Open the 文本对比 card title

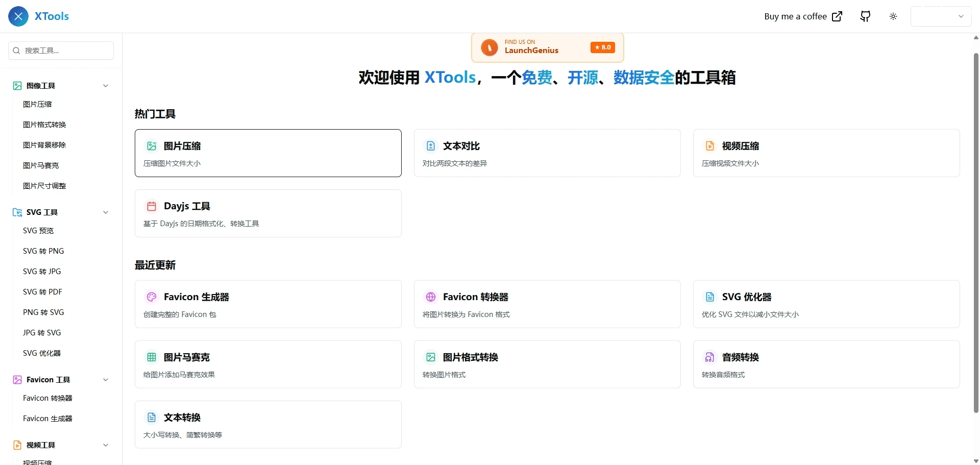point(461,146)
